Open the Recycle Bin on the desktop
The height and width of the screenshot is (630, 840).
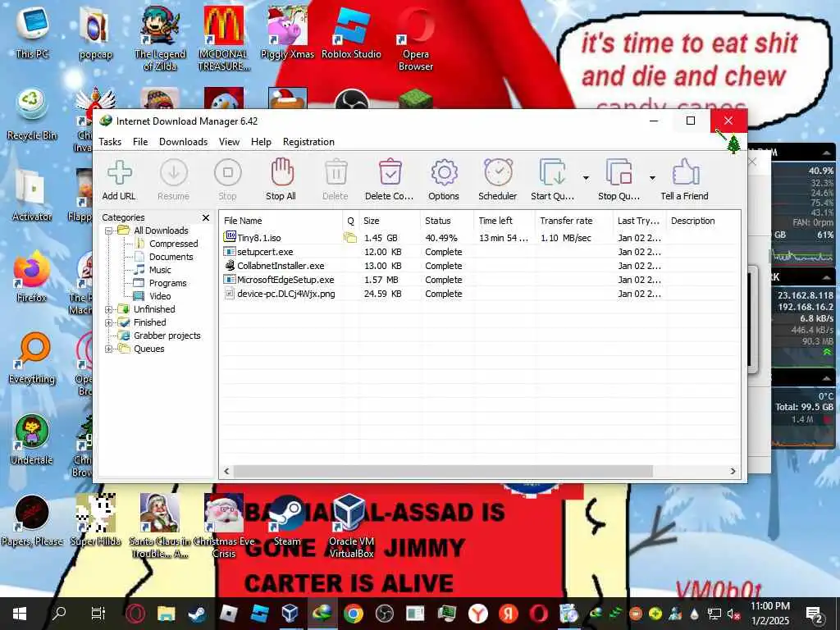coord(32,116)
